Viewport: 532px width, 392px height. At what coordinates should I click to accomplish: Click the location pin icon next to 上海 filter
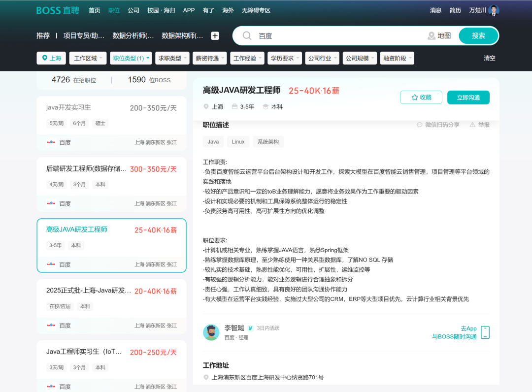tap(44, 58)
